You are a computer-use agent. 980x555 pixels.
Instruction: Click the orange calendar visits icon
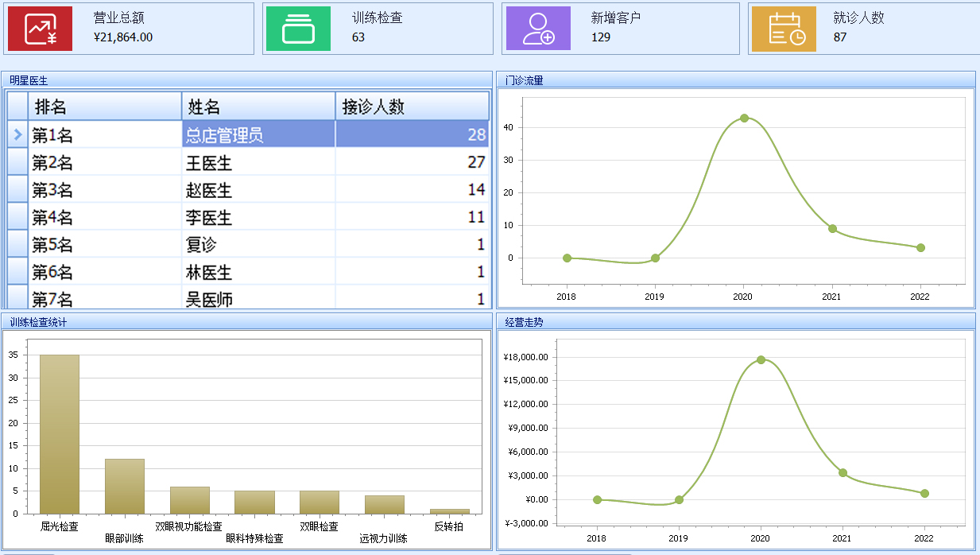pyautogui.click(x=784, y=29)
